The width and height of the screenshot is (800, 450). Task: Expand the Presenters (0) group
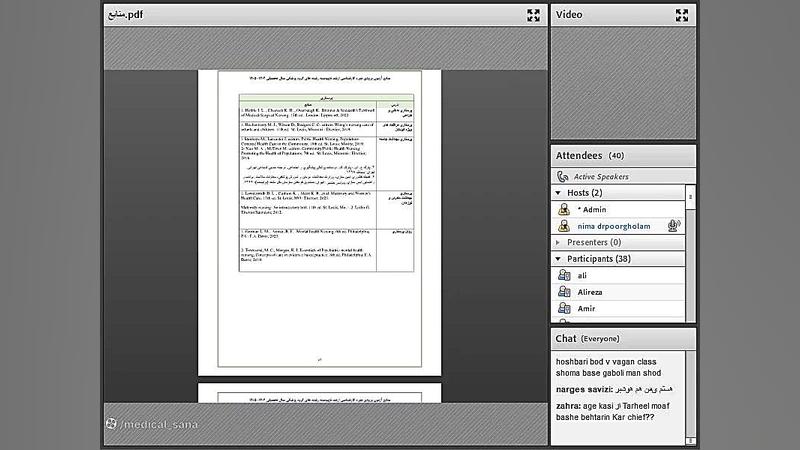pos(558,242)
